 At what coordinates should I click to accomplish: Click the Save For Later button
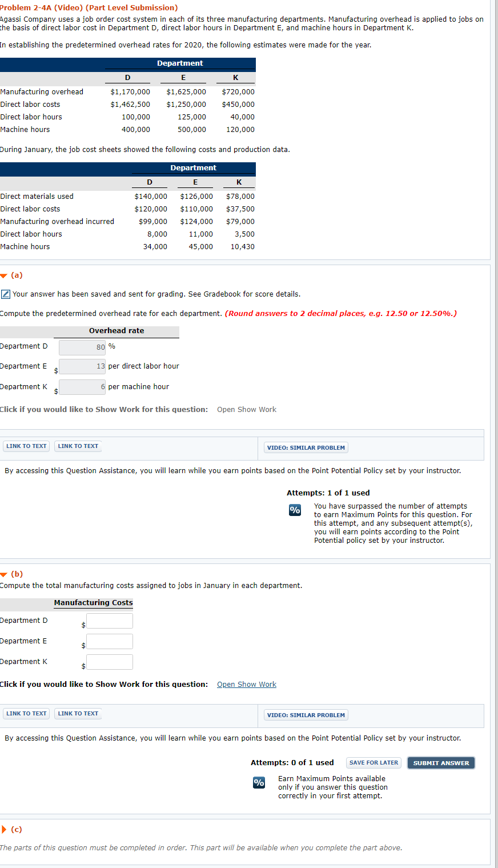(373, 762)
